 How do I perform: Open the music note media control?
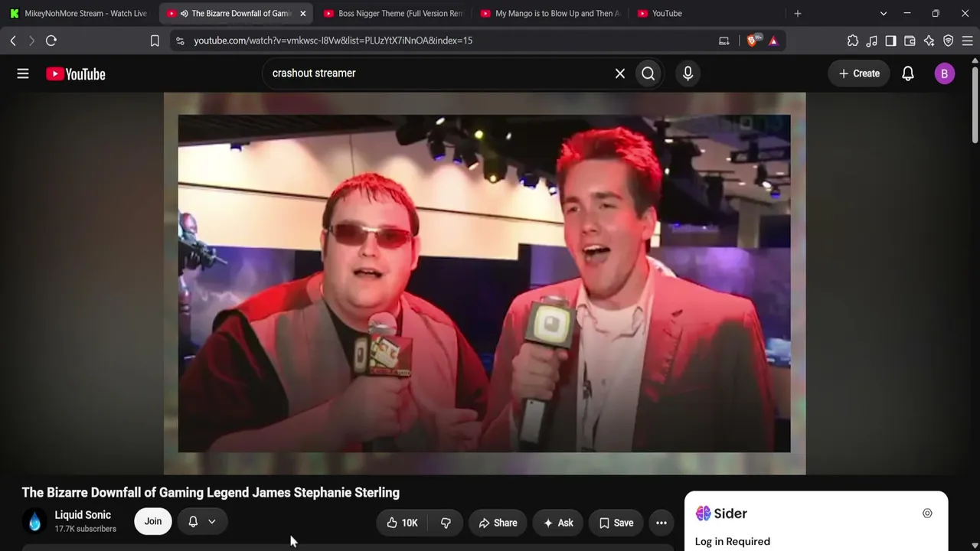pyautogui.click(x=872, y=41)
